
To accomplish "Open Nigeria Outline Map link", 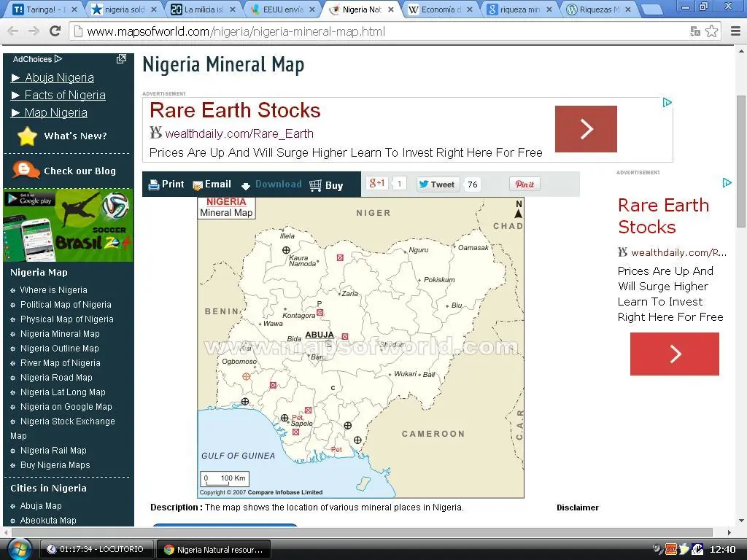I will click(x=60, y=349).
